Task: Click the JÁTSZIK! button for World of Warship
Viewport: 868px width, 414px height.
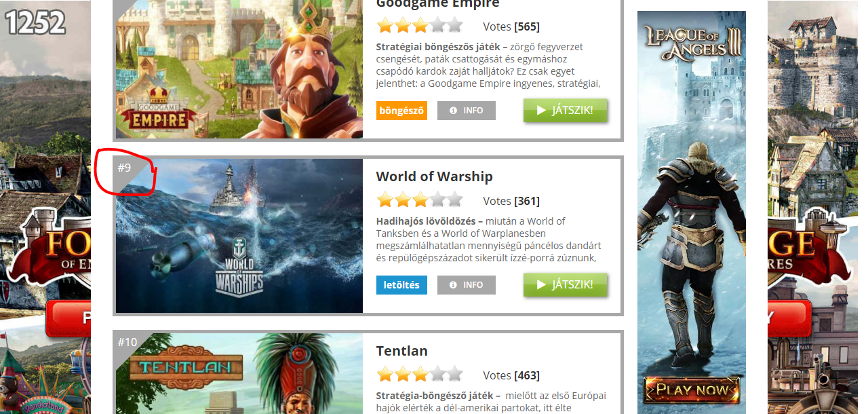Action: [565, 284]
